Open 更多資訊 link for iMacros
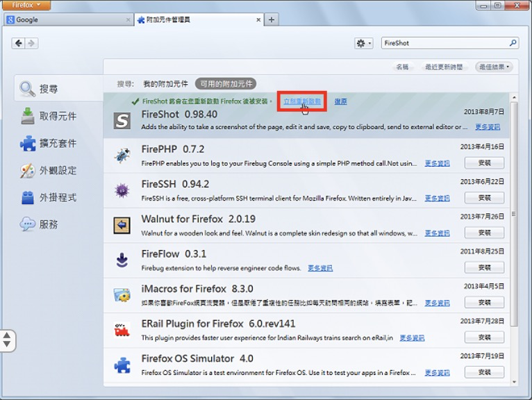 tap(437, 303)
